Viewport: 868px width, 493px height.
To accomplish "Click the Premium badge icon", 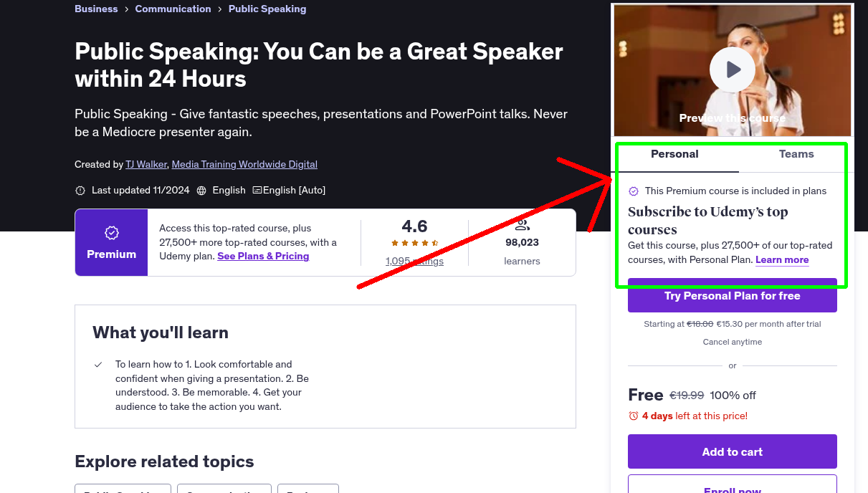I will (112, 233).
